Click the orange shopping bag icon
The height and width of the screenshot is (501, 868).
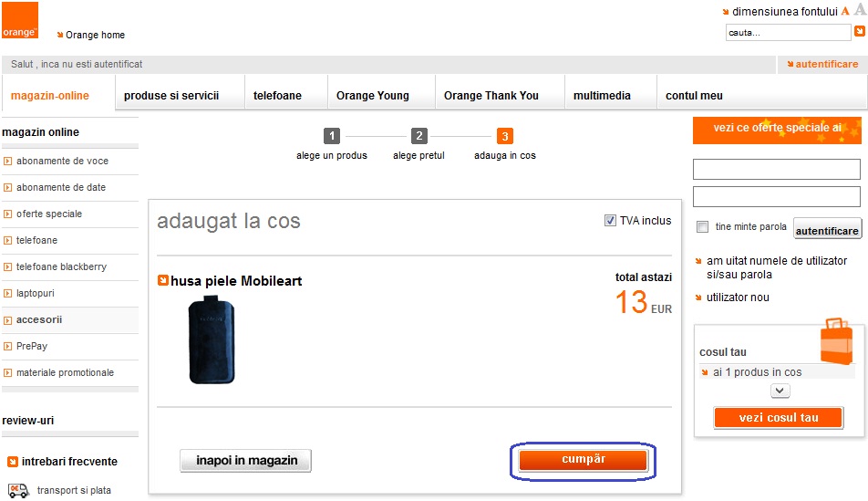point(836,340)
